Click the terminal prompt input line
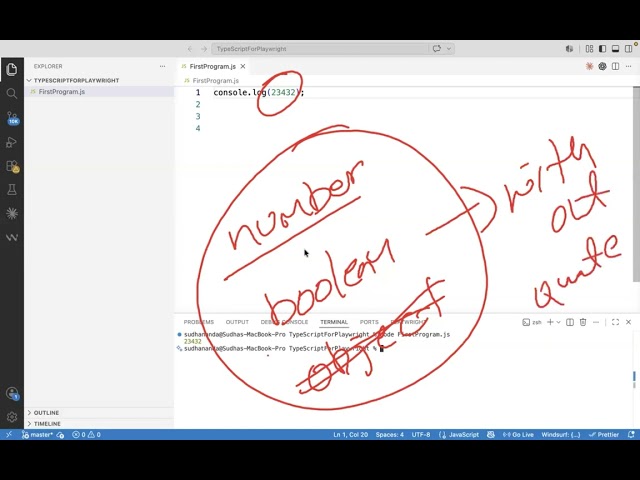Screen dimensions: 640x480 (x=282, y=349)
